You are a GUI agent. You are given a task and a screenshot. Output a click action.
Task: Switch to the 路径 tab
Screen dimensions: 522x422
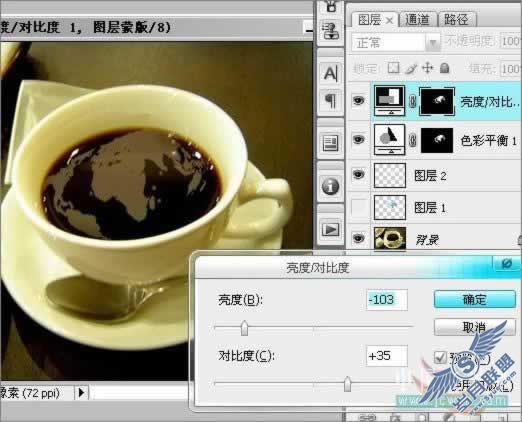pos(457,20)
